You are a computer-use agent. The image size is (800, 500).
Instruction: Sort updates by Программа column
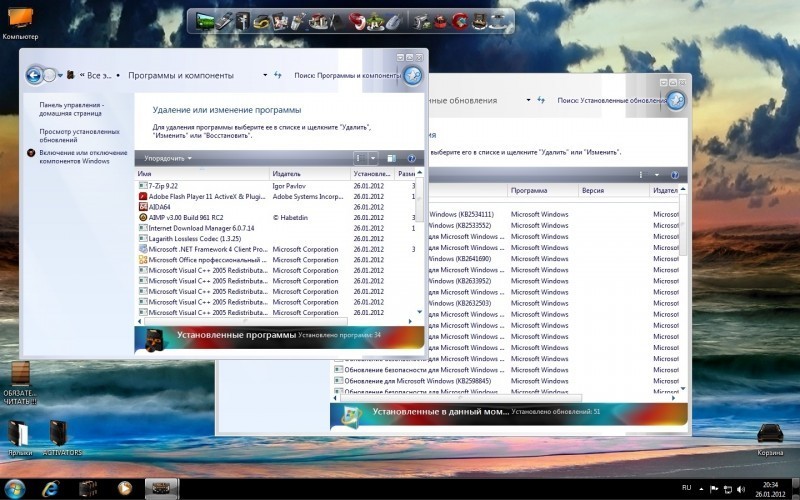[x=543, y=190]
